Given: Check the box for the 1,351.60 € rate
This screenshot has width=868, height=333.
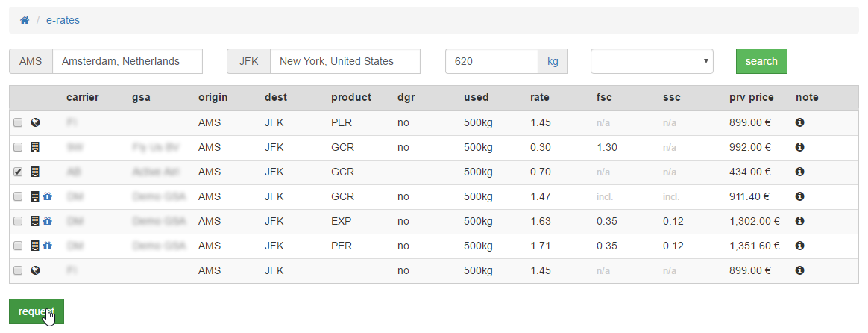Looking at the screenshot, I should [18, 246].
